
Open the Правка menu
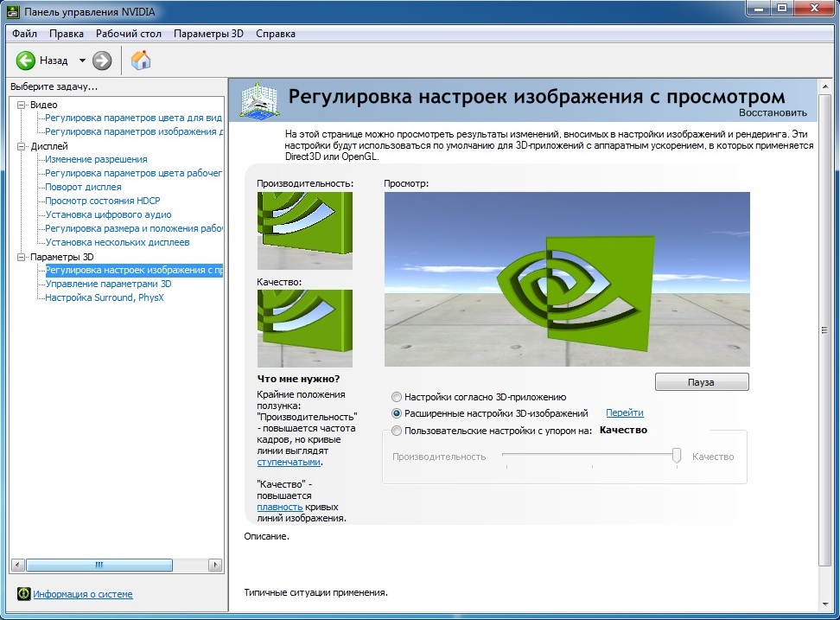(67, 34)
